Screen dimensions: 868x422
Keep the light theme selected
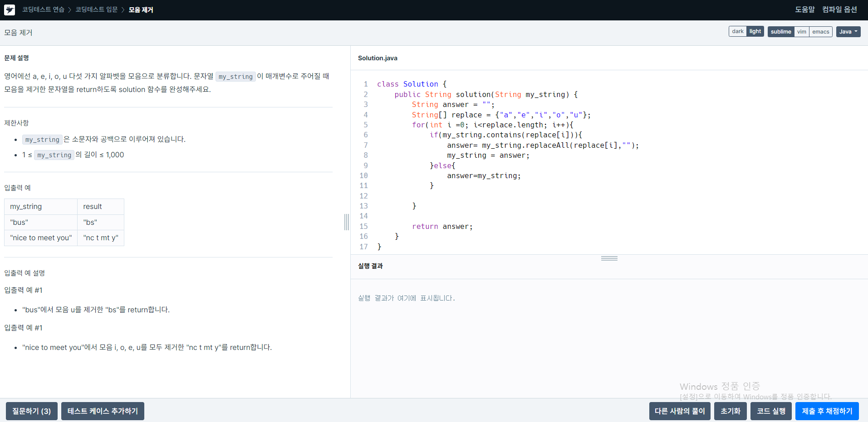click(x=755, y=31)
